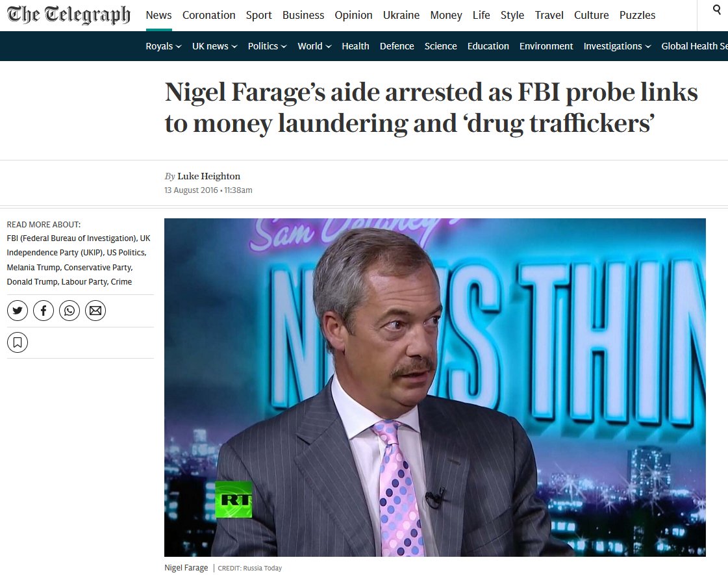Open the Investigations dropdown

(617, 46)
